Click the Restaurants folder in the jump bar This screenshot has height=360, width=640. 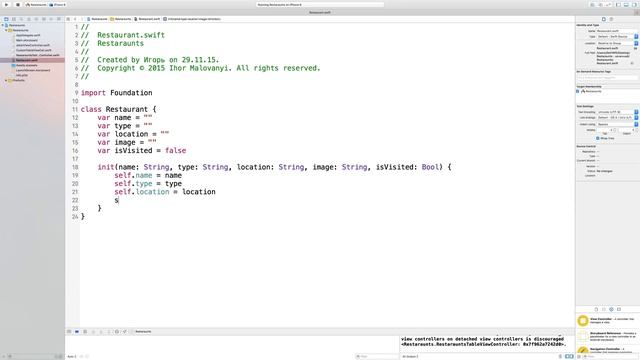point(121,19)
